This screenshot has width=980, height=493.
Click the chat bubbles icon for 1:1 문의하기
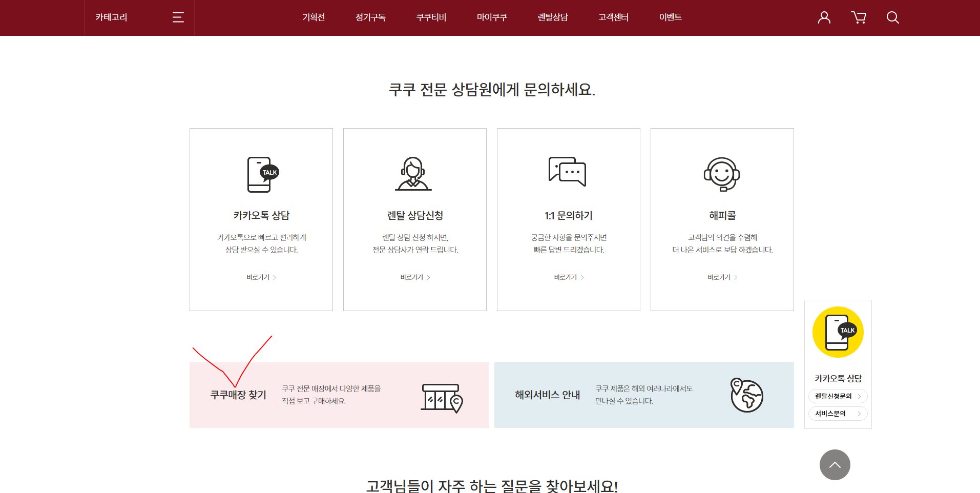567,172
